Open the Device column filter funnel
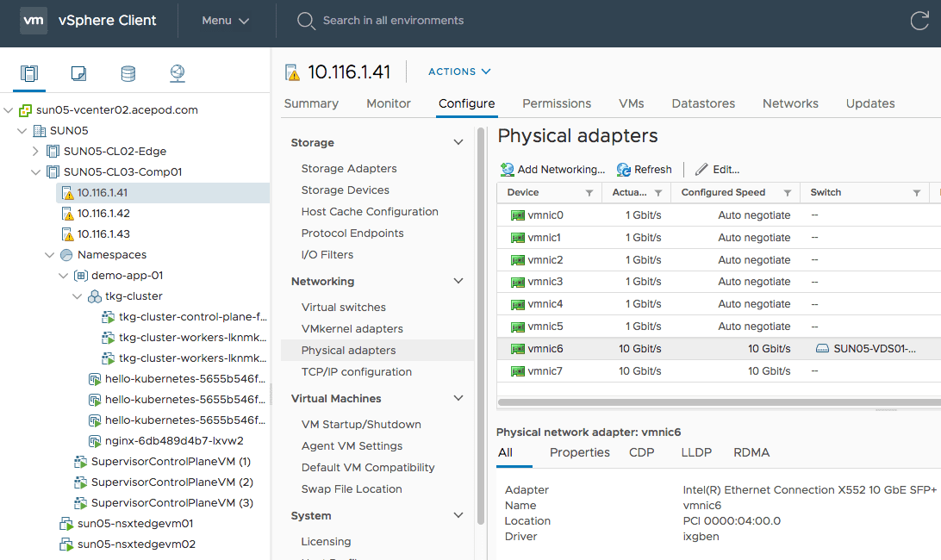Screen dimensions: 941x560 589,192
